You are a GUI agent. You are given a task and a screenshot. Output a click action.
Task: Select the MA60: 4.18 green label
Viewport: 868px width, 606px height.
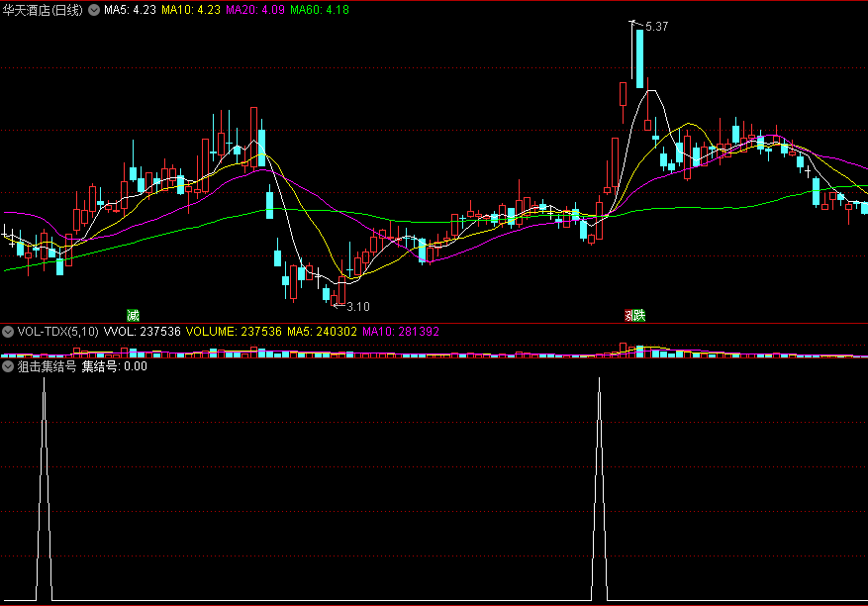[320, 10]
